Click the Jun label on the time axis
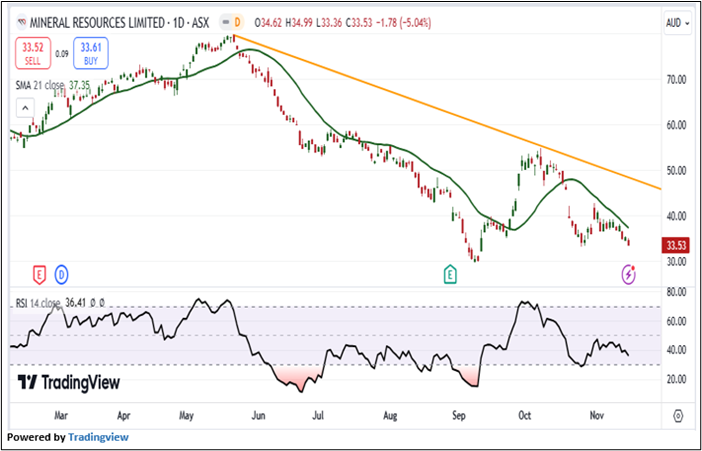The width and height of the screenshot is (702, 451). [258, 416]
